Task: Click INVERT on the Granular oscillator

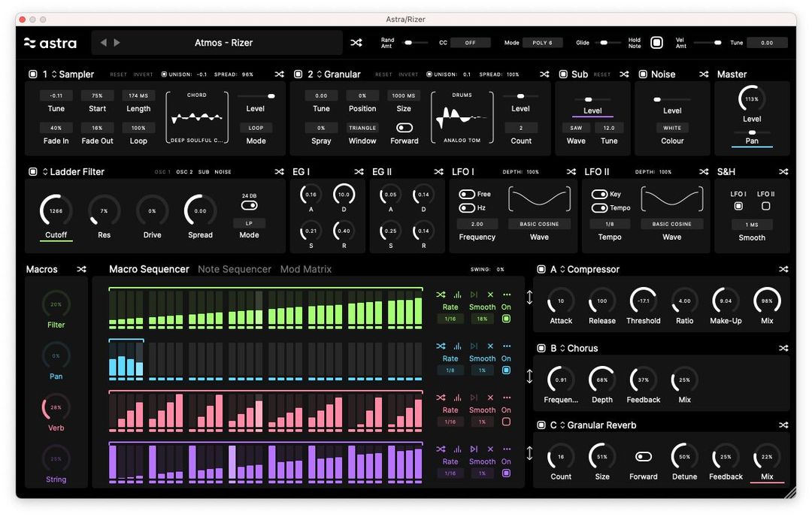Action: [x=407, y=74]
